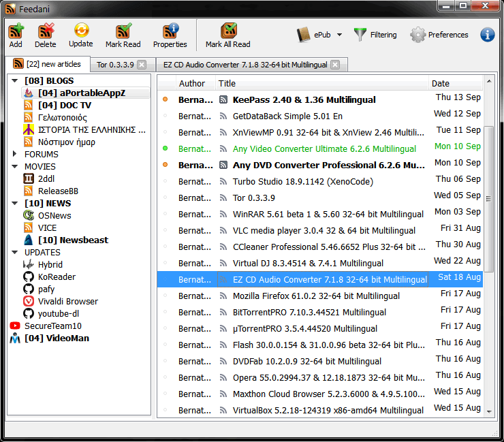Click the Mark Read toolbar icon
The width and height of the screenshot is (504, 442).
tap(123, 31)
